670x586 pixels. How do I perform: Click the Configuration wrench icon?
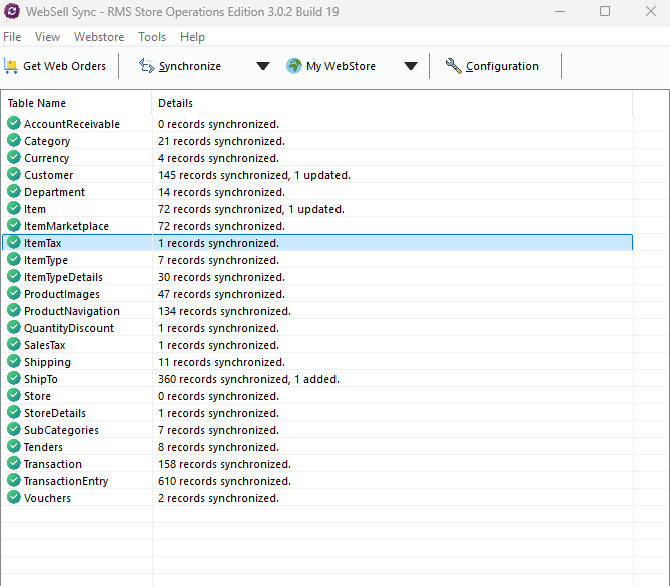[453, 66]
